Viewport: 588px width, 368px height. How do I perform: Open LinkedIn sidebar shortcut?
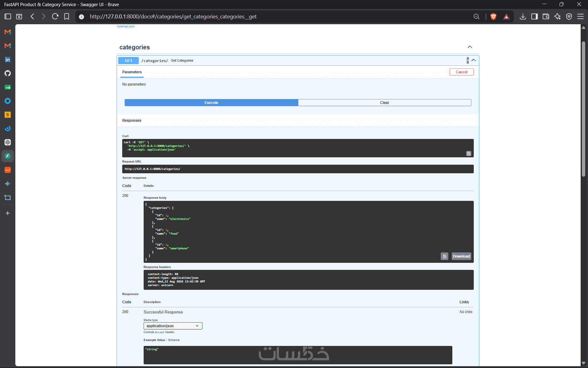point(8,59)
